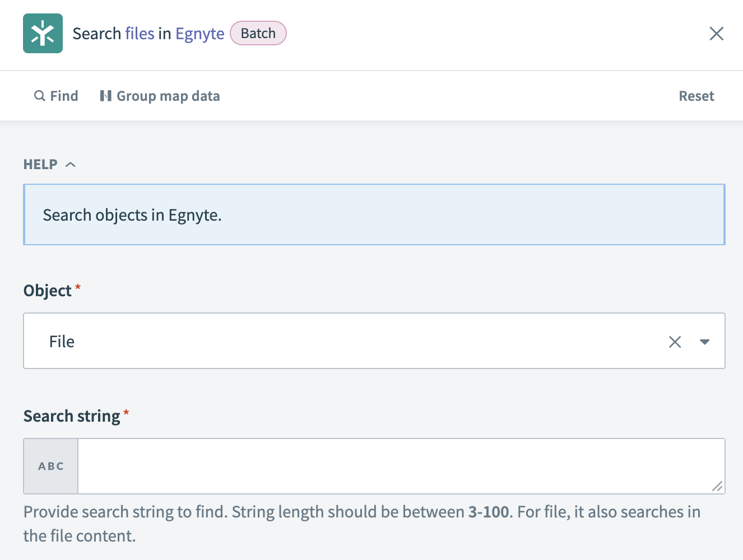Click the resize handle on the text area

point(718,487)
